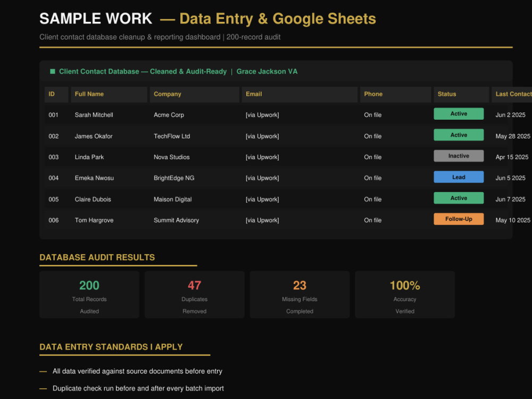Click the Summit Advisory company cell
532x399 pixels.
pos(176,220)
